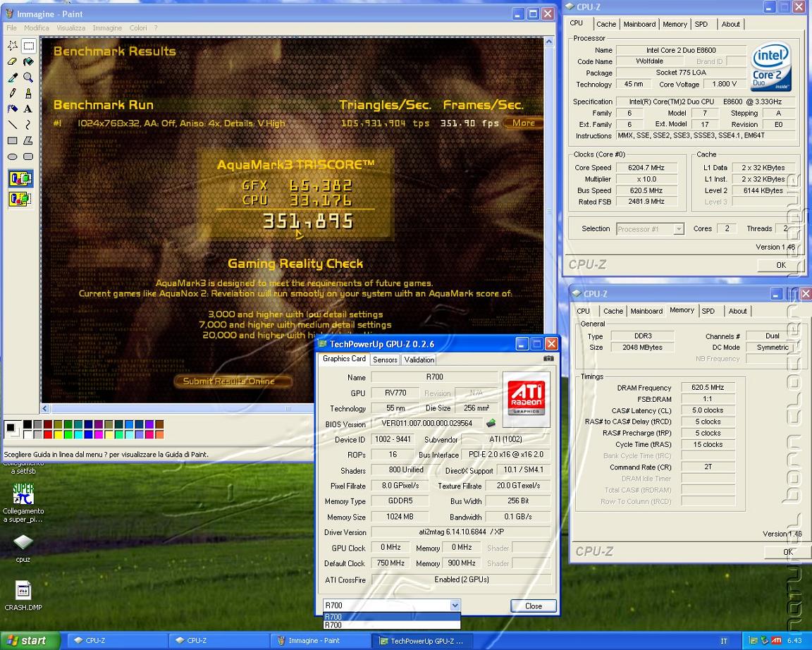This screenshot has height=650, width=812.
Task: Click Paint's horizontal scrollbar left arrow
Action: (46, 409)
